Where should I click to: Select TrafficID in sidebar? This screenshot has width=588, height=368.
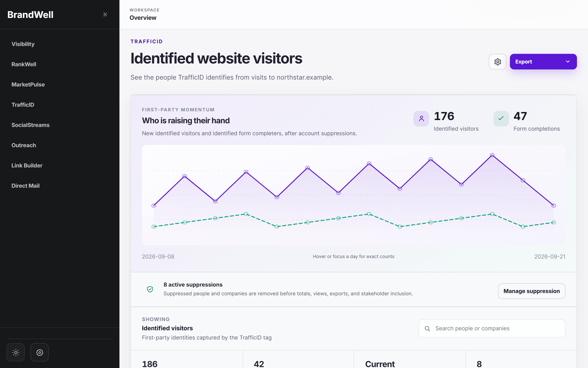[x=23, y=105]
